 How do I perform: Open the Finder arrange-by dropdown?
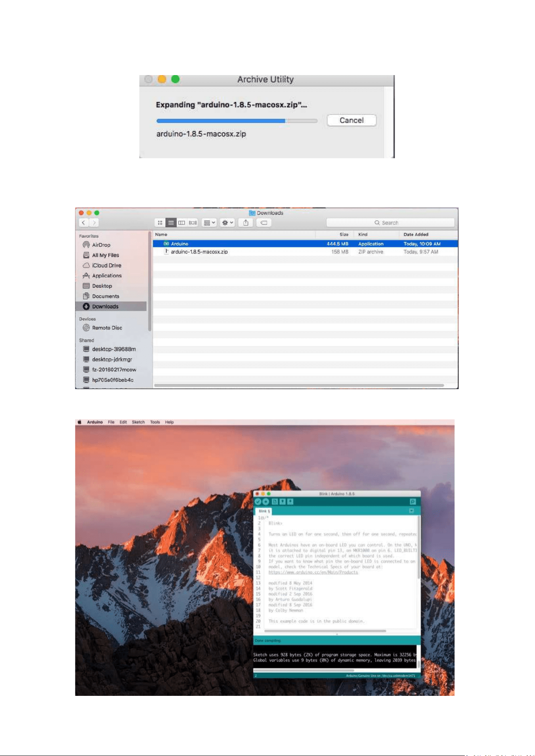click(209, 223)
